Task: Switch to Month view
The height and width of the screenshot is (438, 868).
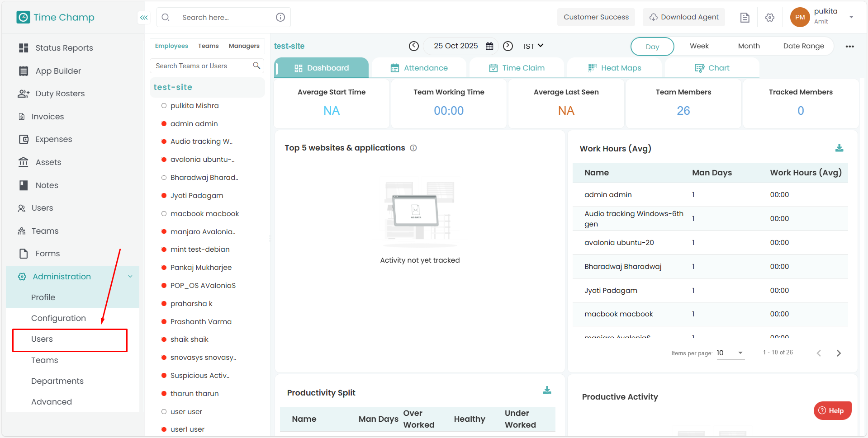Action: click(x=749, y=46)
